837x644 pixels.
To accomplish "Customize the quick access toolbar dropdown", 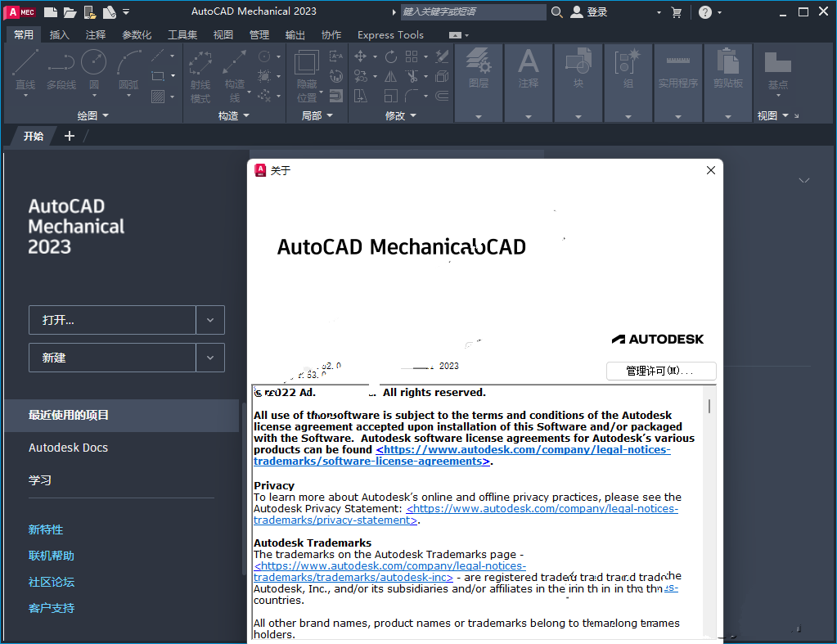I will point(126,11).
